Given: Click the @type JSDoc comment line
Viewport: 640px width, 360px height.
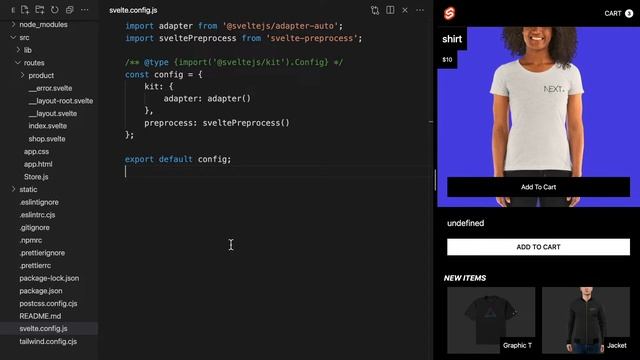Looking at the screenshot, I should pyautogui.click(x=234, y=62).
